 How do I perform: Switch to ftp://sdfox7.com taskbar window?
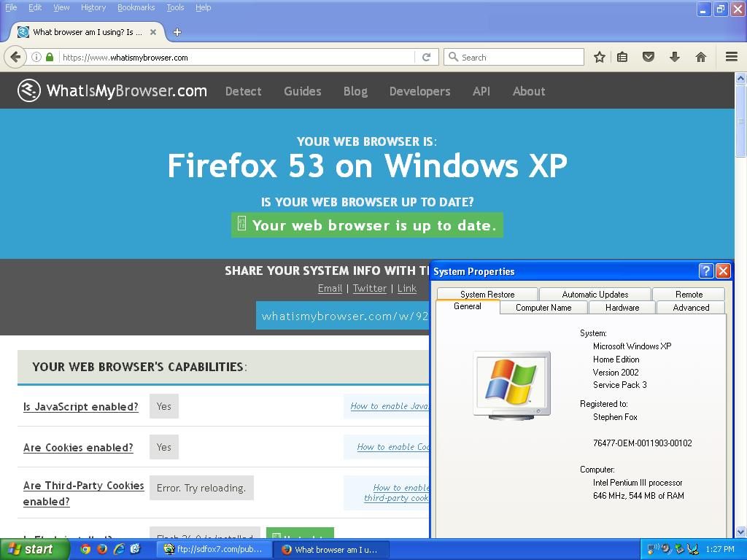click(x=214, y=549)
